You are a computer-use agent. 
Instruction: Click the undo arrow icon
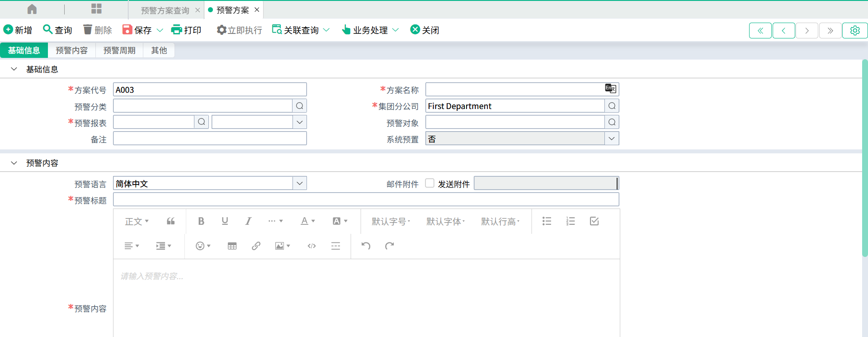point(366,246)
